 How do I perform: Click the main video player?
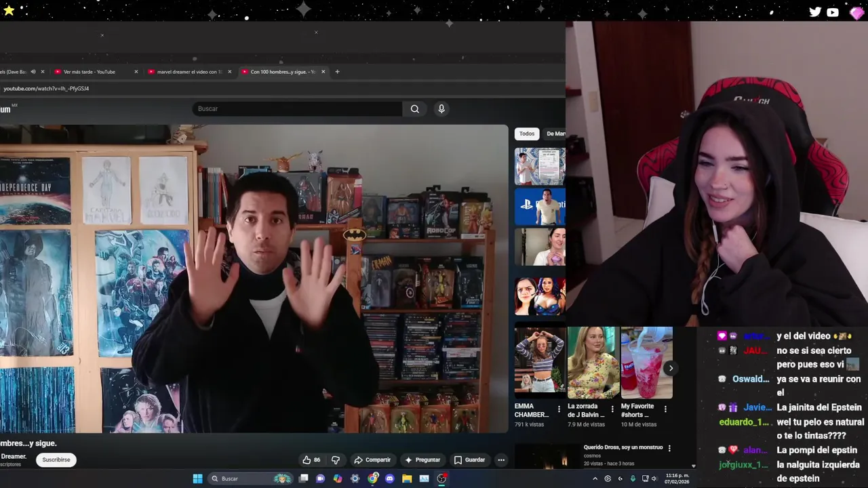(x=254, y=279)
